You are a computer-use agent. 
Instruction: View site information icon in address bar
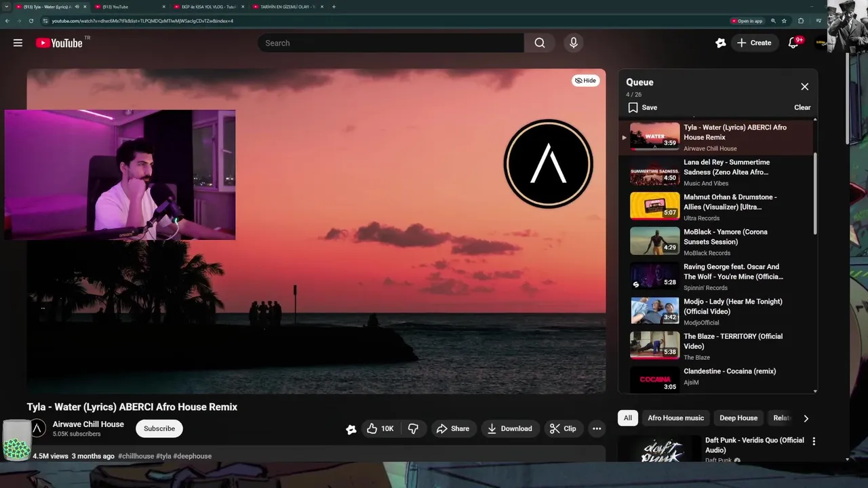coord(45,21)
